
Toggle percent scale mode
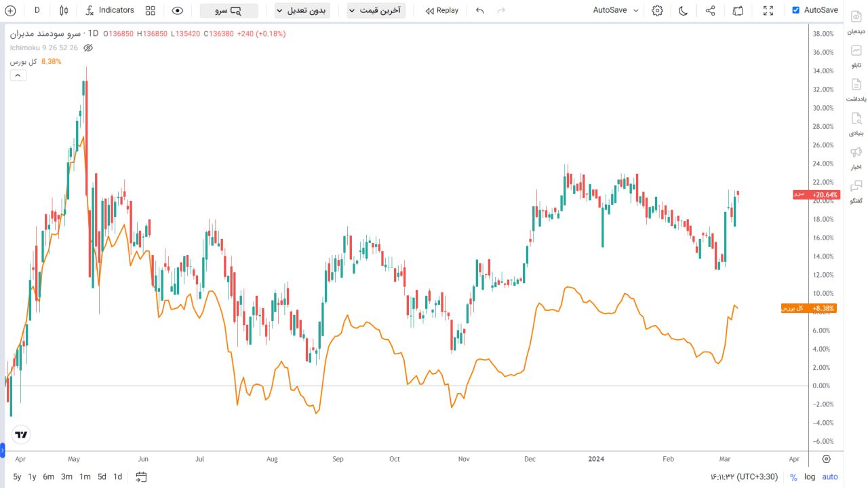793,476
